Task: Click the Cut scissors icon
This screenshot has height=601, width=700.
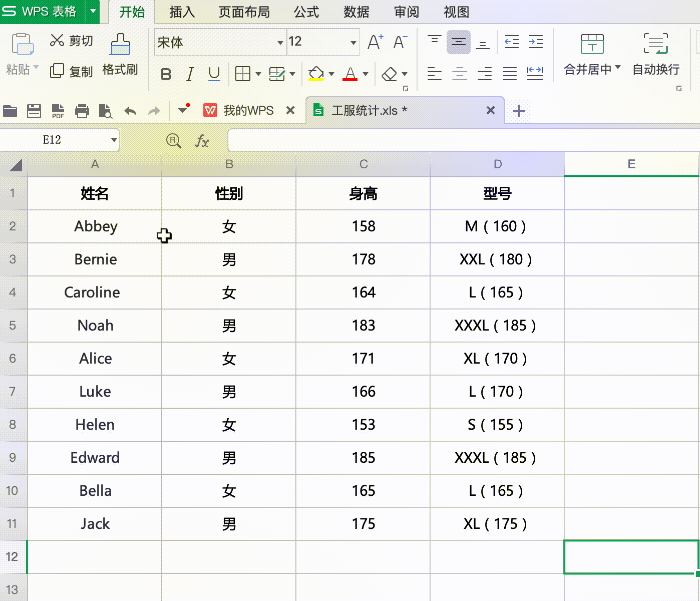Action: click(x=57, y=40)
